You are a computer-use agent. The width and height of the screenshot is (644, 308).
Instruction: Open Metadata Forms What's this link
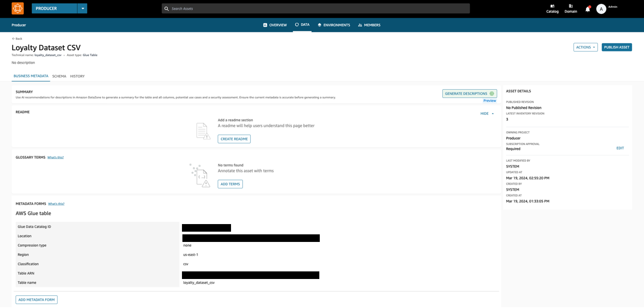[56, 204]
